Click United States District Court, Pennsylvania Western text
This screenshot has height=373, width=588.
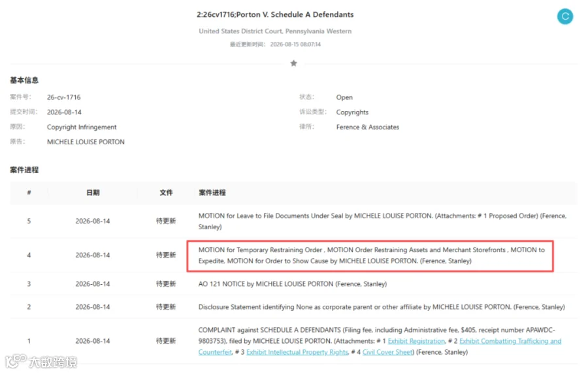pos(275,31)
